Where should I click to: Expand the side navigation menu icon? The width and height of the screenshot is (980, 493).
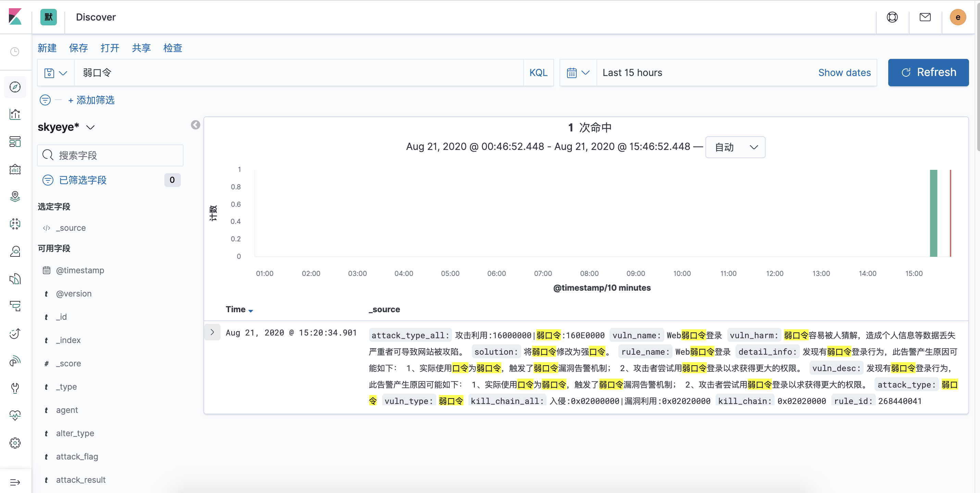click(x=15, y=482)
